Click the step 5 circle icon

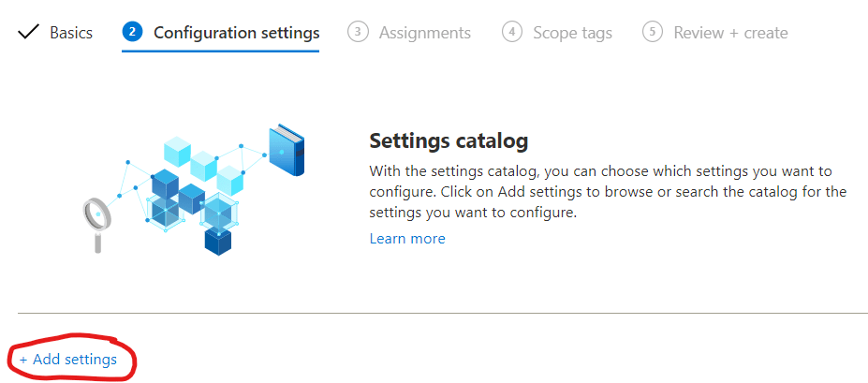[653, 32]
